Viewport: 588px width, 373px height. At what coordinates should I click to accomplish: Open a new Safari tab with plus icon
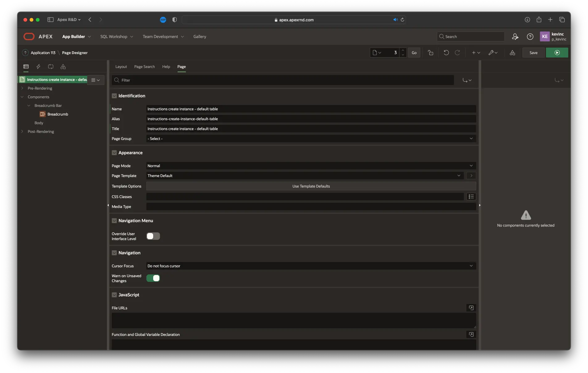pyautogui.click(x=550, y=19)
